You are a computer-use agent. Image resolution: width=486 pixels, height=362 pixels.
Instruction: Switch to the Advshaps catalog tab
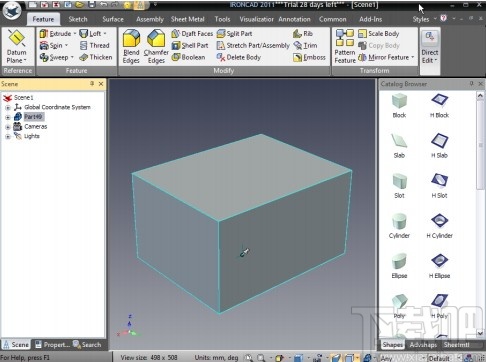pos(423,345)
